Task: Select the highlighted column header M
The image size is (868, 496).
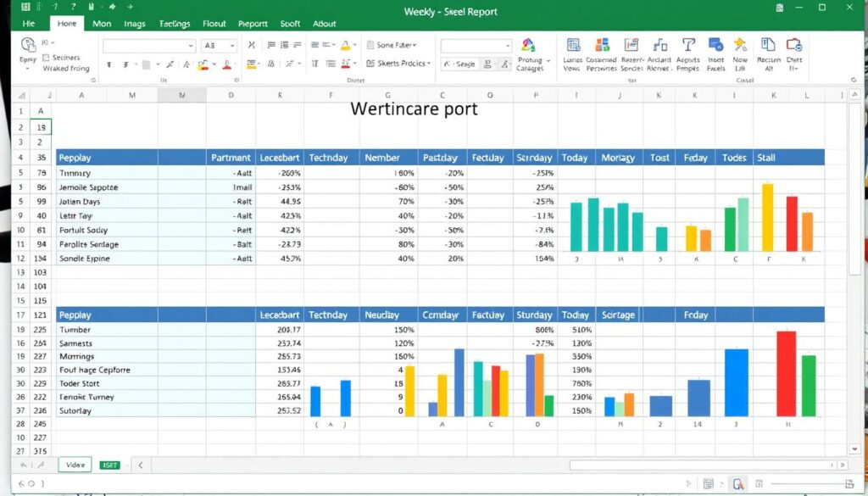Action: pos(182,95)
